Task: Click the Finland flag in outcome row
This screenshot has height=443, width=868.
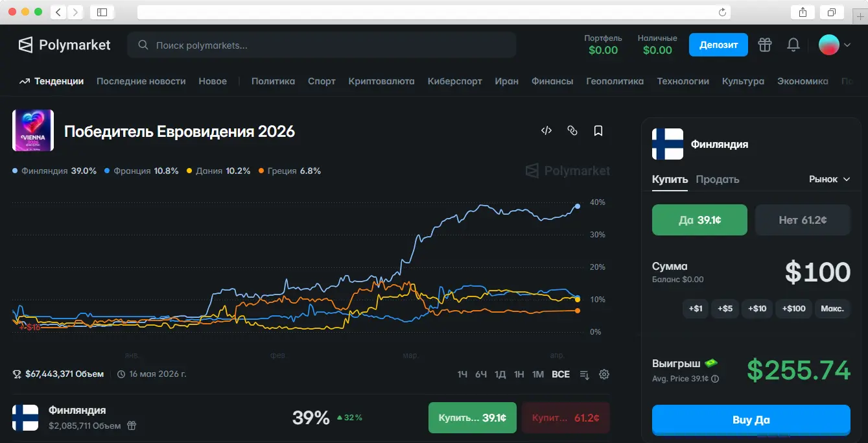Action: [25, 417]
